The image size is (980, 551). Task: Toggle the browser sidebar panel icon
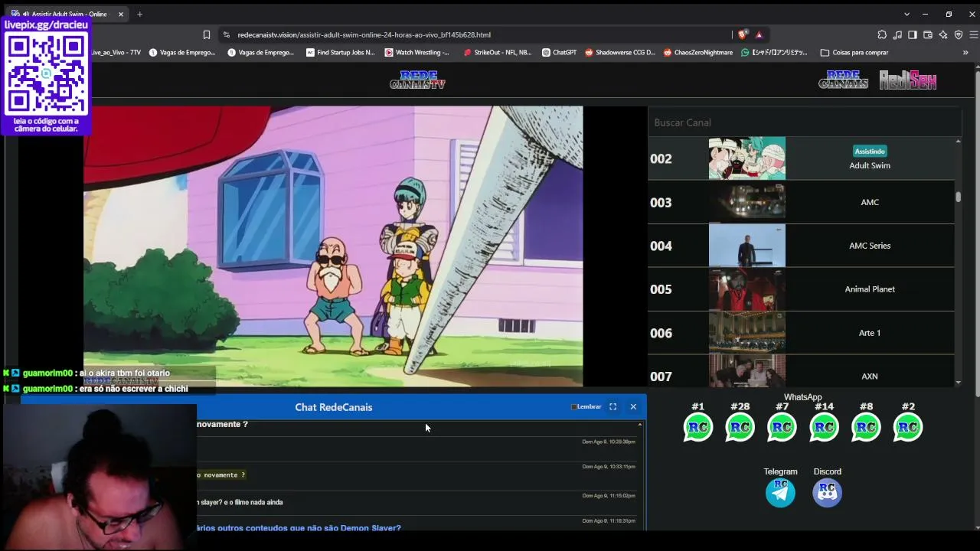point(913,34)
